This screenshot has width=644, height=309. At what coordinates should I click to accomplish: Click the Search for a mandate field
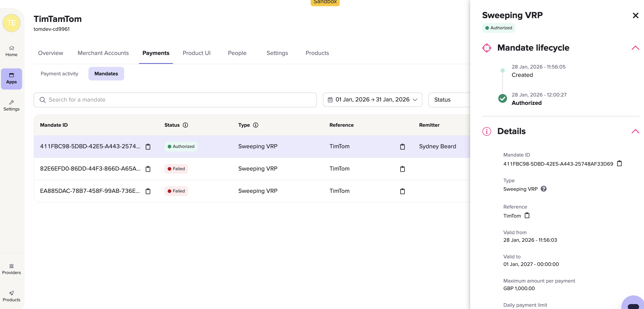(175, 100)
